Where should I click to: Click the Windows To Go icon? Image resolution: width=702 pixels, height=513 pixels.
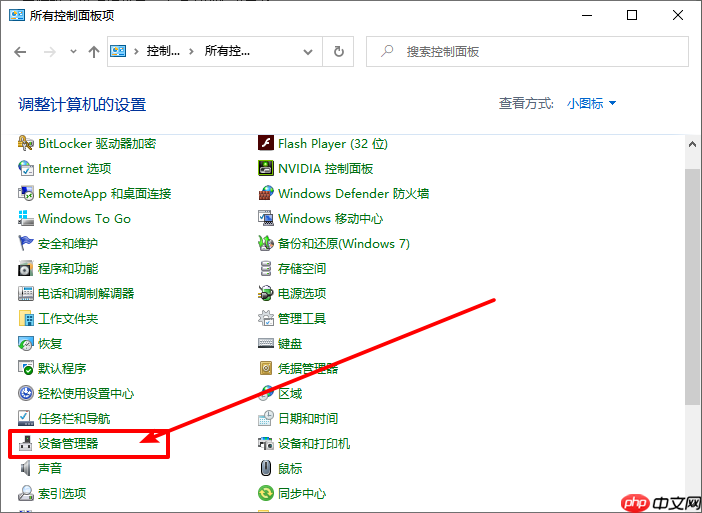pyautogui.click(x=26, y=218)
